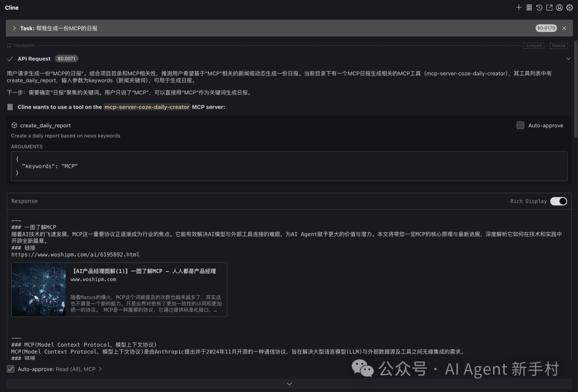Restore the checkpoint
The width and height of the screenshot is (578, 392).
pos(558,45)
